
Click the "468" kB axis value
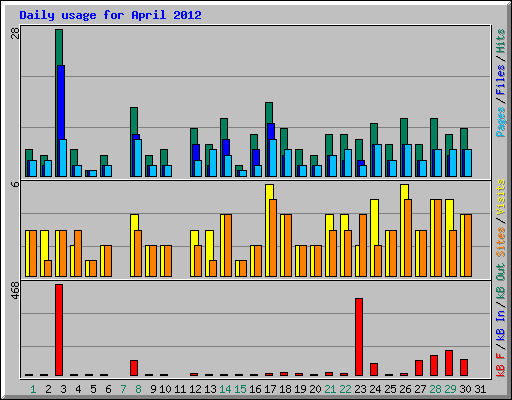pos(15,290)
